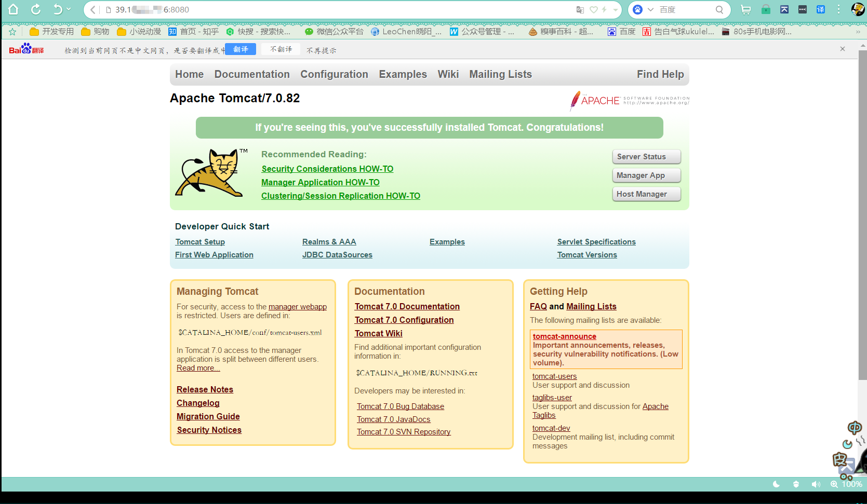Image resolution: width=867 pixels, height=504 pixels.
Task: Open the Configuration nav item
Action: (334, 74)
